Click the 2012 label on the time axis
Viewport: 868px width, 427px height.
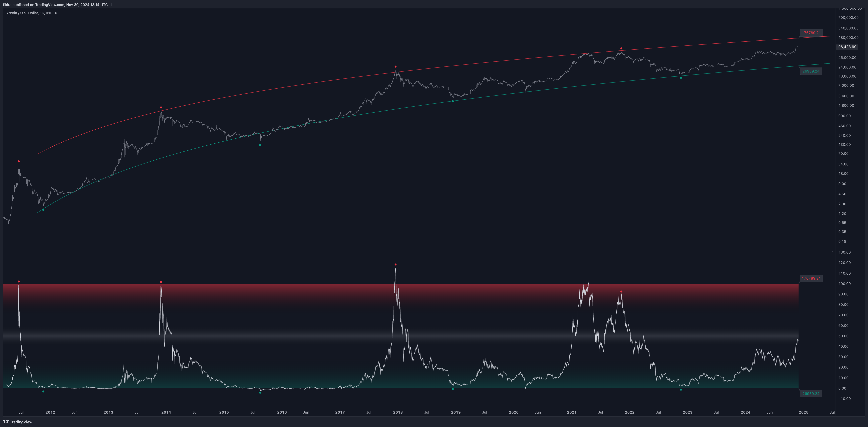pyautogui.click(x=50, y=412)
